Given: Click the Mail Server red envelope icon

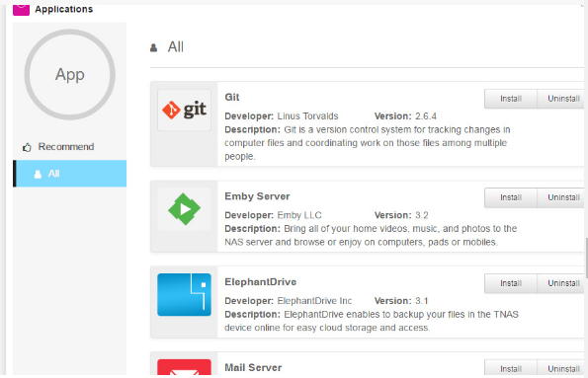Looking at the screenshot, I should click(x=184, y=367).
